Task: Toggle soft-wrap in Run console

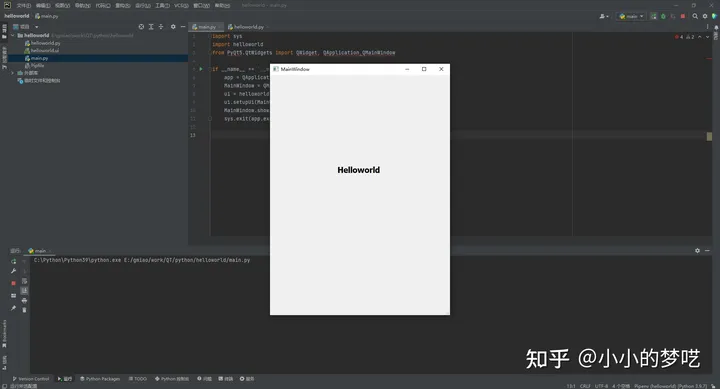Action: (24, 281)
